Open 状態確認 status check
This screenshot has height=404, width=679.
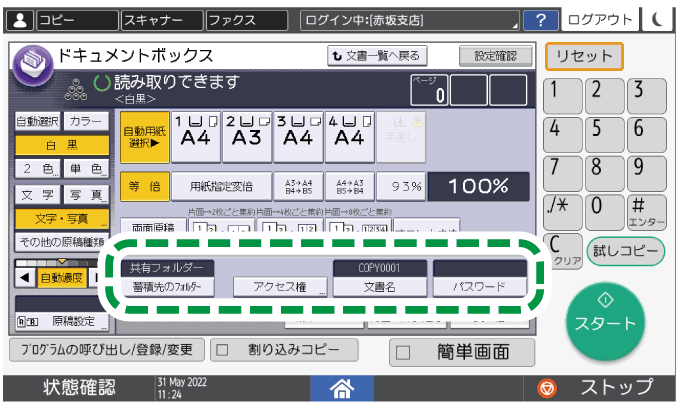(79, 388)
